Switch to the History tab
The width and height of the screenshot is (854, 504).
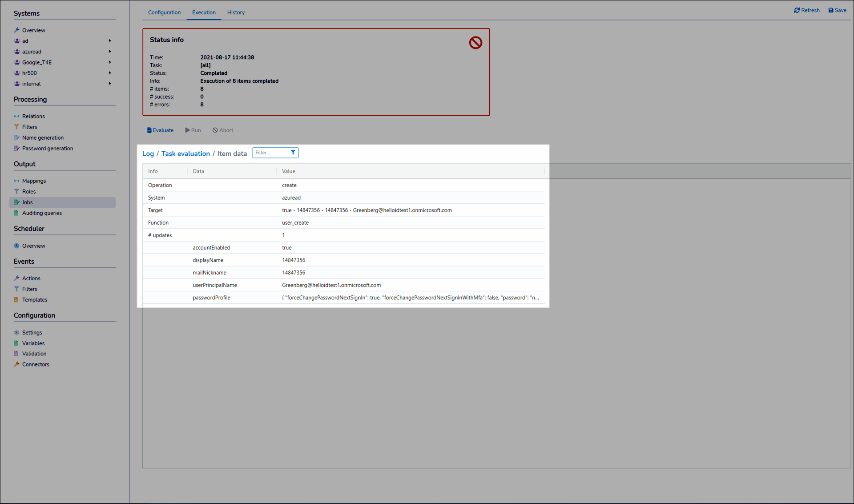tap(236, 12)
